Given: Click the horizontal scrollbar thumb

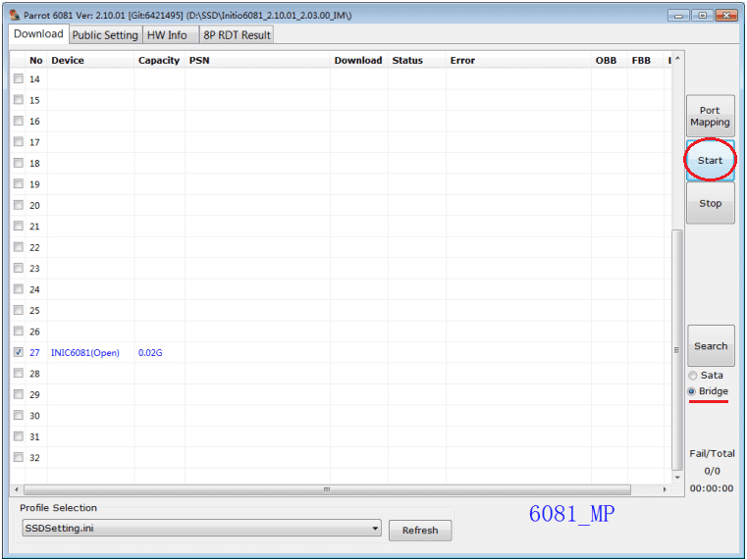Looking at the screenshot, I should pos(327,489).
